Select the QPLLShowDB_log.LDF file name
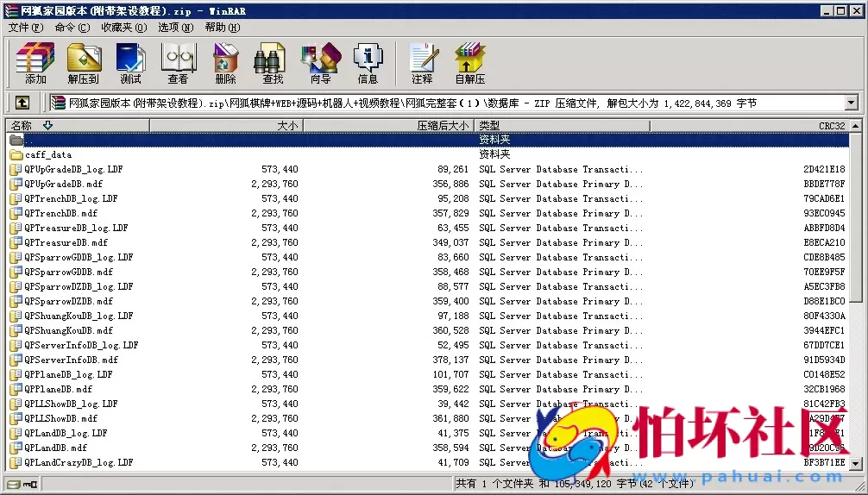The width and height of the screenshot is (868, 495). click(x=71, y=404)
